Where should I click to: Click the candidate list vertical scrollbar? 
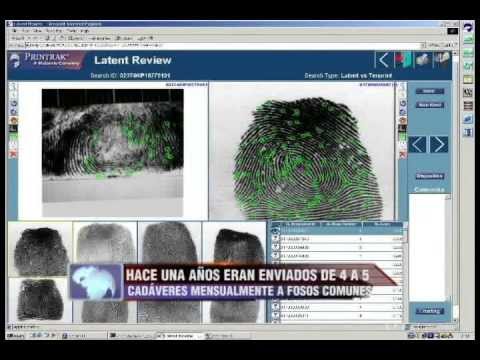[x=405, y=272]
